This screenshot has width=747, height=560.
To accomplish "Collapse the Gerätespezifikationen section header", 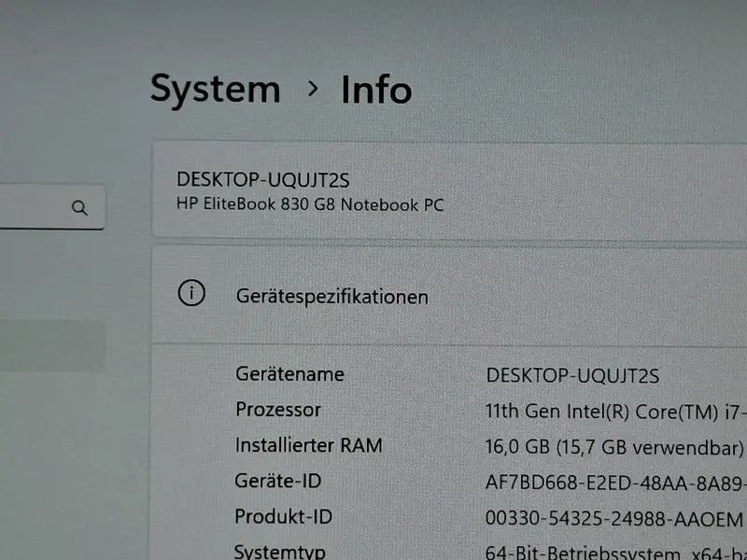I will click(x=449, y=295).
